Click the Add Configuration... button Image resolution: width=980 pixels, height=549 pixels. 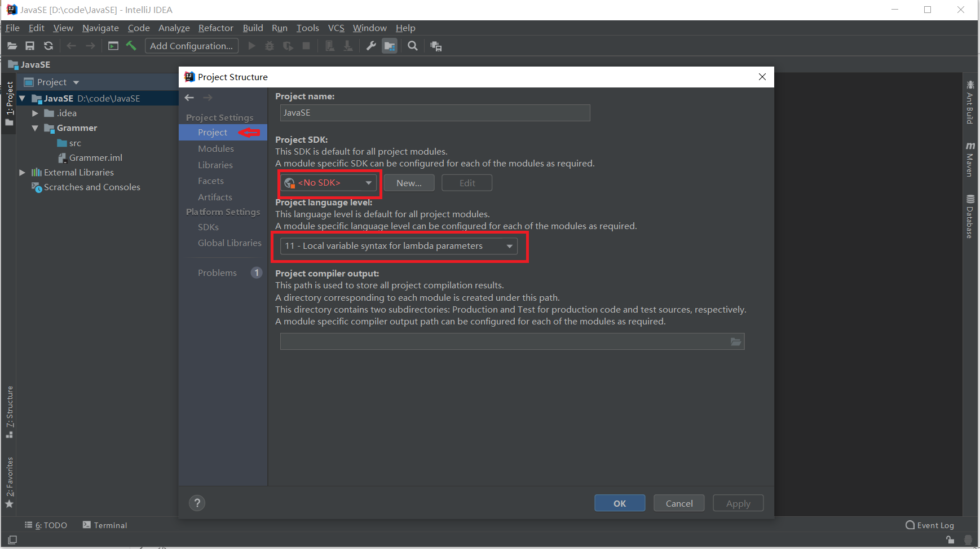pos(192,46)
